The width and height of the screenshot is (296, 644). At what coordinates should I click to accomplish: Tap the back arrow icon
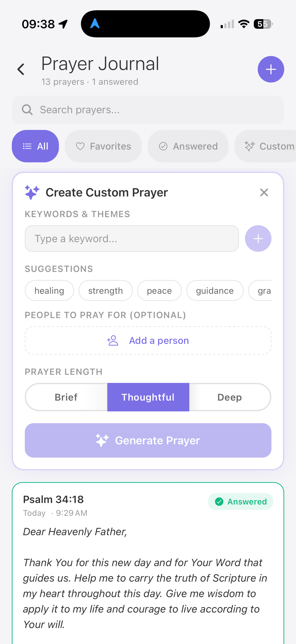[21, 69]
